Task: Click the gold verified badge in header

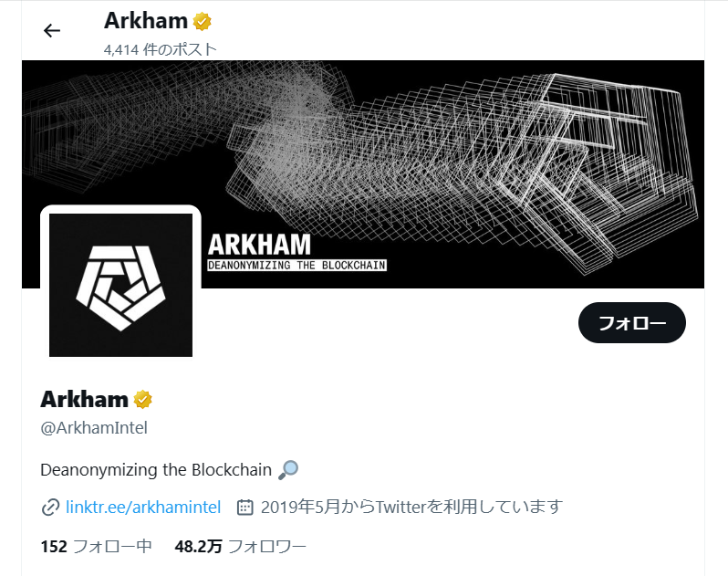Action: 203,21
